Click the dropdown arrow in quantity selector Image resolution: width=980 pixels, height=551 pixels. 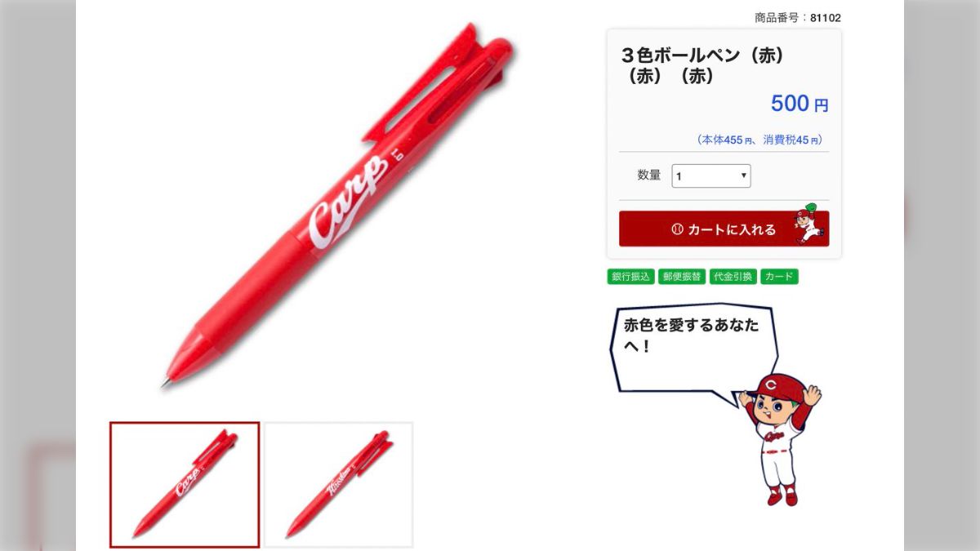click(x=743, y=176)
